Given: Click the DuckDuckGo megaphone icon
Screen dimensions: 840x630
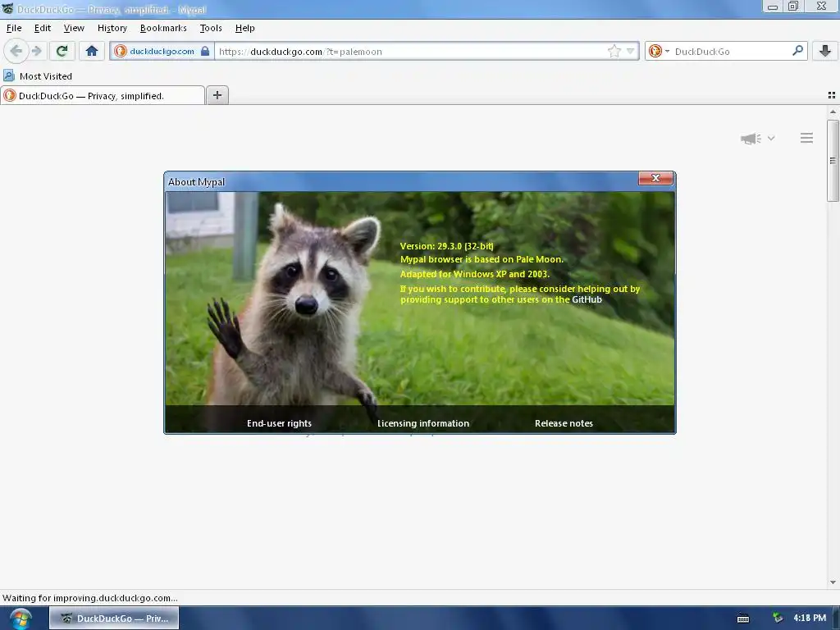Looking at the screenshot, I should click(751, 138).
